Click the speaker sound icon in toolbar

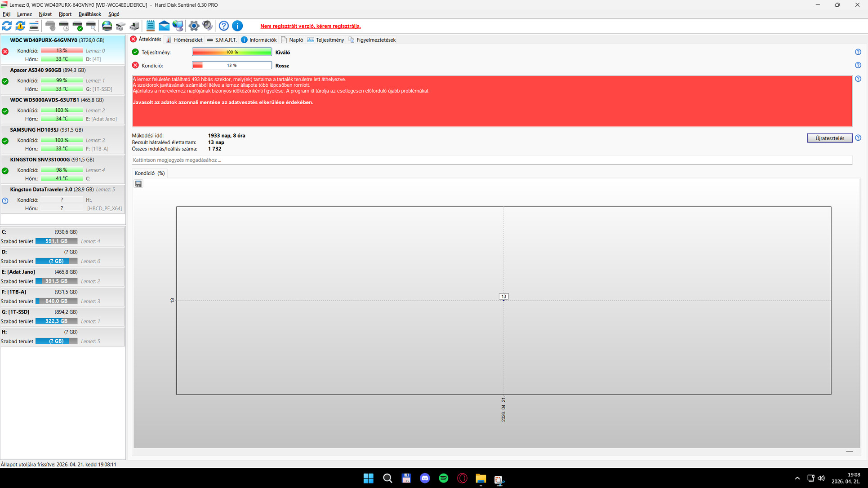pos(207,26)
